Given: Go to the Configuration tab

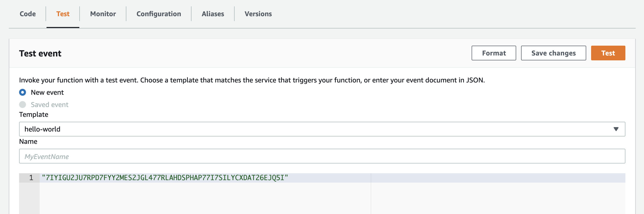Looking at the screenshot, I should point(158,14).
